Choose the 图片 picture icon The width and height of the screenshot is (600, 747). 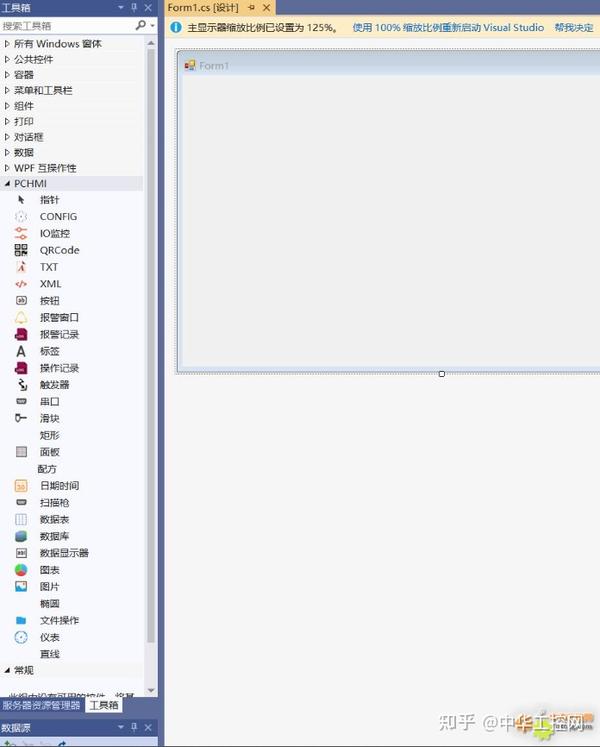coord(21,586)
